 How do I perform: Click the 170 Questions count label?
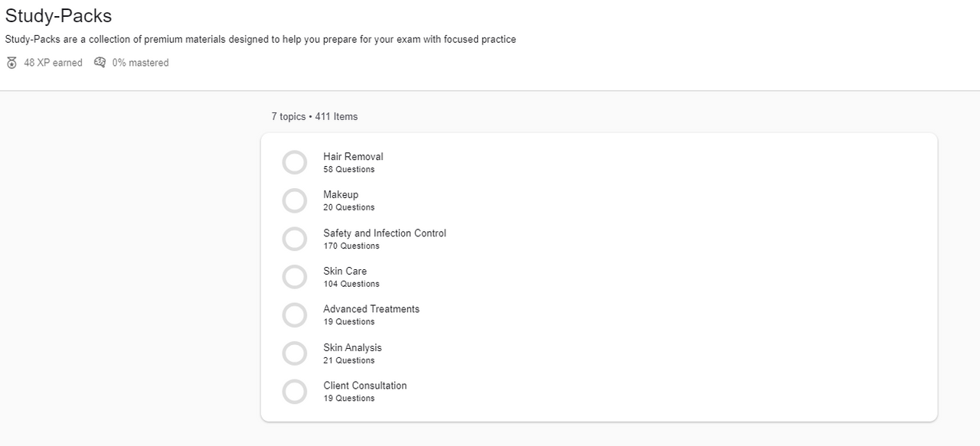(351, 246)
